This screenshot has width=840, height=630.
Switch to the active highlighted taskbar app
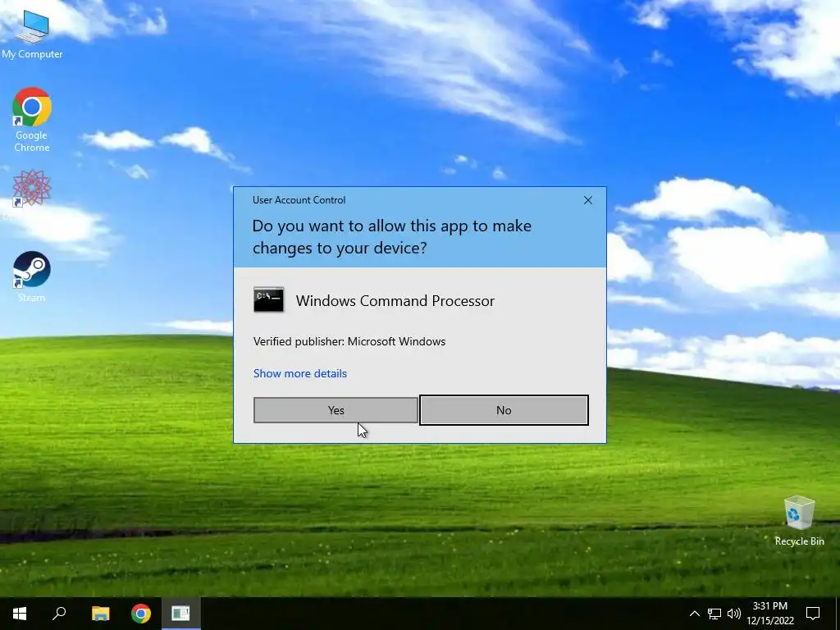click(180, 614)
